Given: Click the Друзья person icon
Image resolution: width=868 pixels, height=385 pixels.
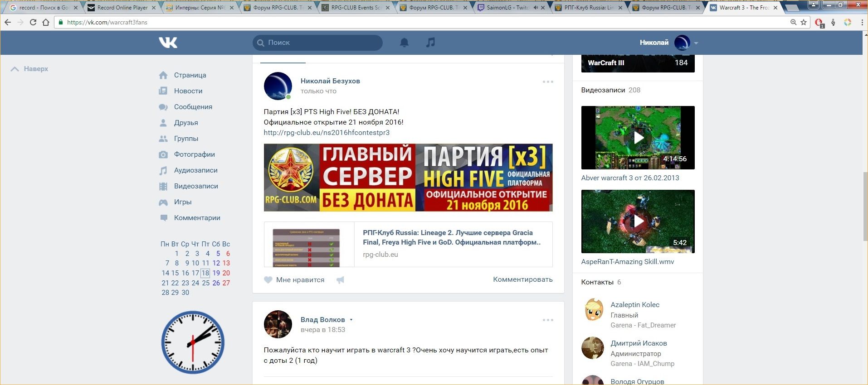Looking at the screenshot, I should (x=163, y=123).
